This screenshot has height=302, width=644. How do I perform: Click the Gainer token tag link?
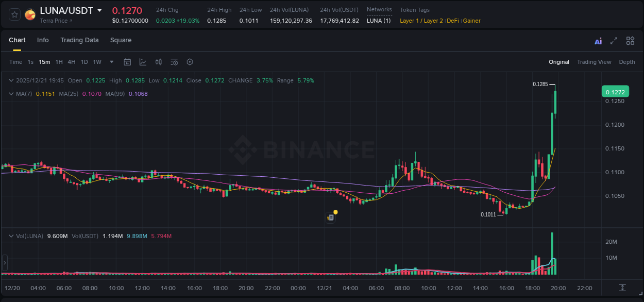(x=471, y=21)
